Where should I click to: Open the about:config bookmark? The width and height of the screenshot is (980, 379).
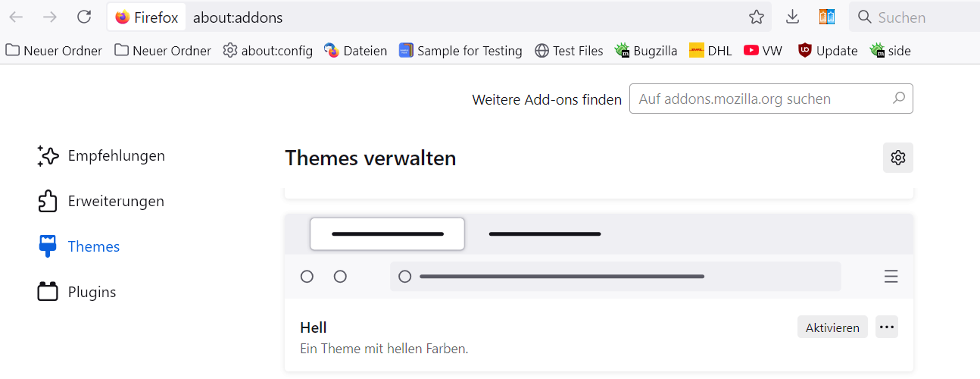point(268,51)
